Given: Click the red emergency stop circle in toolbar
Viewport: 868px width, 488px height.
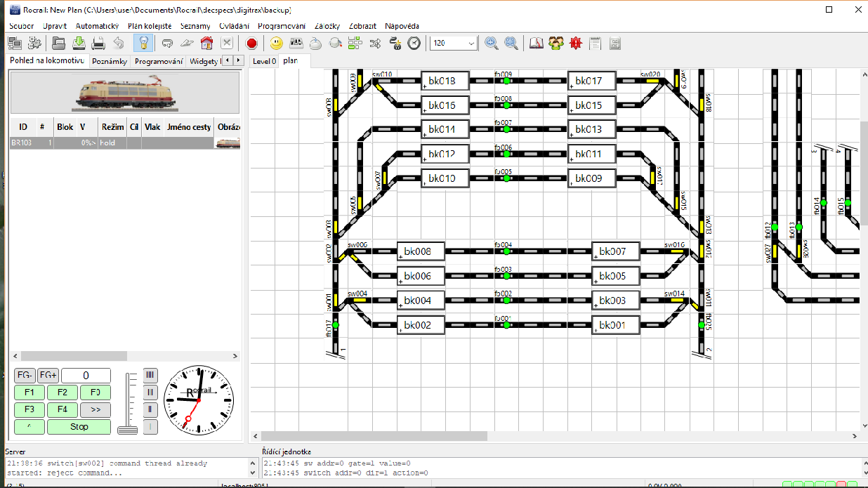Looking at the screenshot, I should 251,43.
